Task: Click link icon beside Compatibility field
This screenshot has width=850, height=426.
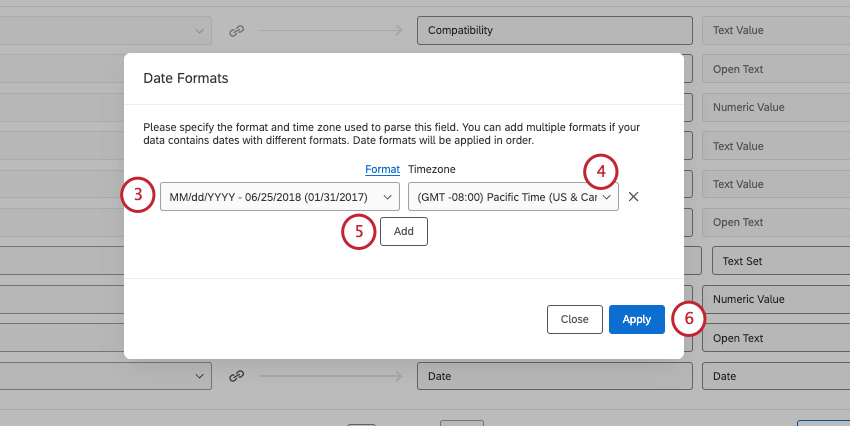Action: coord(237,31)
